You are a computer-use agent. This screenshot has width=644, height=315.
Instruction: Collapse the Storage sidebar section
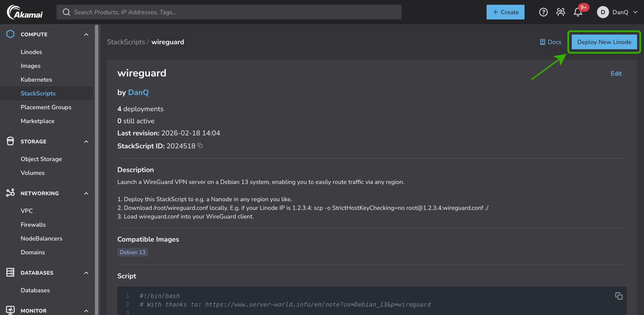click(86, 142)
